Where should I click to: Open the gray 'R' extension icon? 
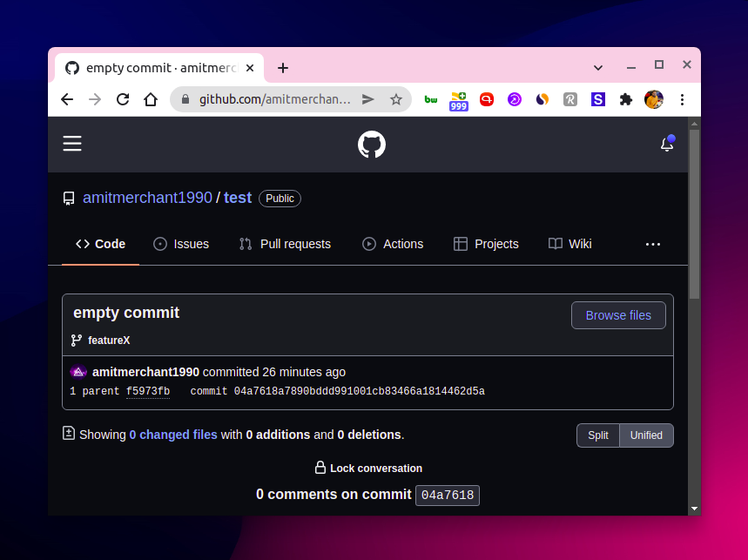point(570,99)
